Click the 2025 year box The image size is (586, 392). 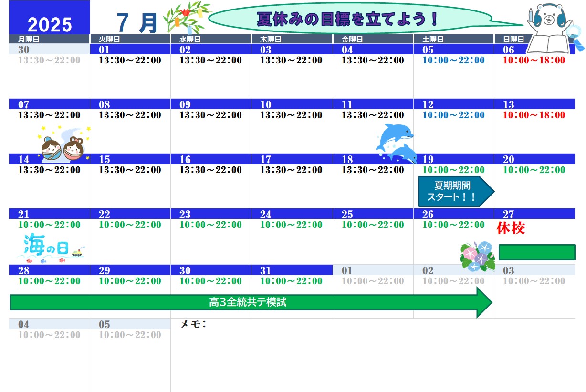[50, 18]
